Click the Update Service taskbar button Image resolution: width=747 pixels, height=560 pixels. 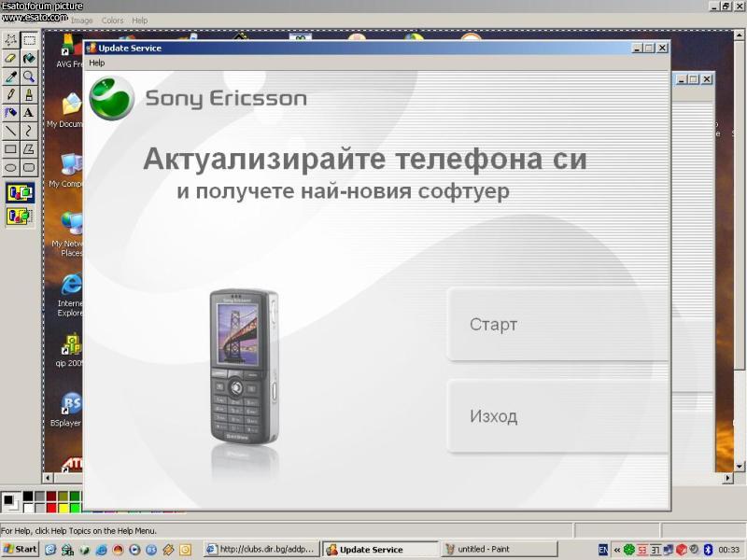pos(380,549)
